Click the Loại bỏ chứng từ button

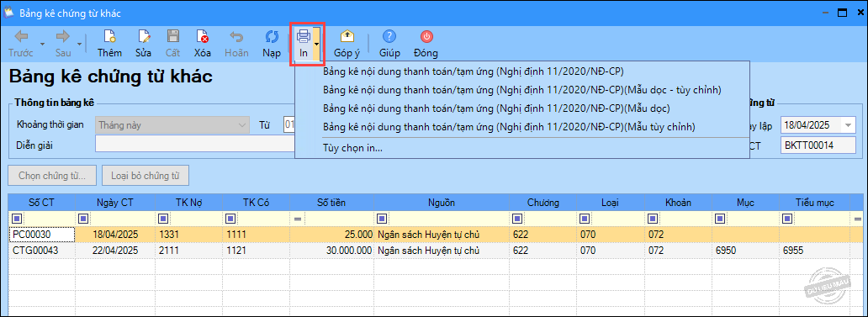pyautogui.click(x=145, y=177)
